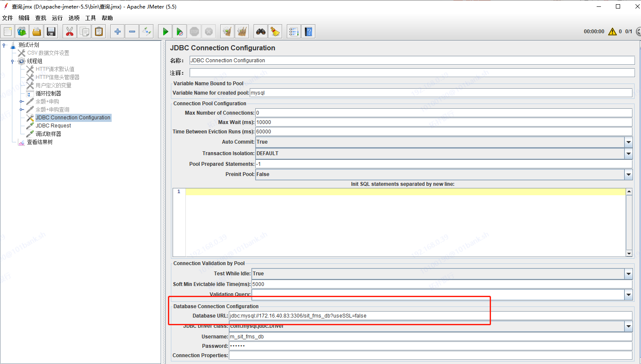
Task: Save the test plan with floppy icon
Action: (x=51, y=31)
